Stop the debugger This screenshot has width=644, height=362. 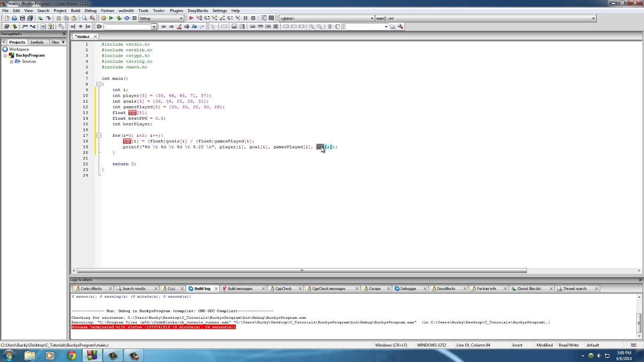[253, 18]
